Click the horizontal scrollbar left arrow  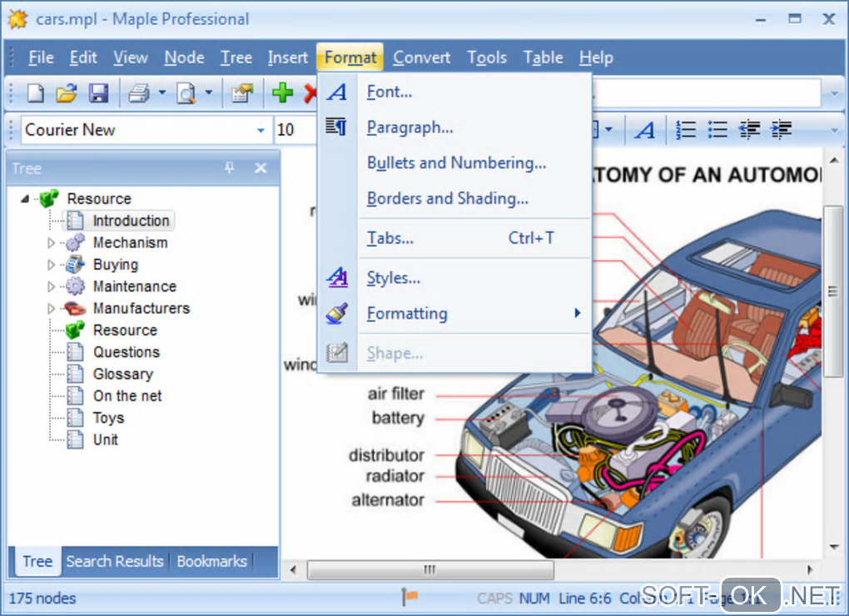293,569
